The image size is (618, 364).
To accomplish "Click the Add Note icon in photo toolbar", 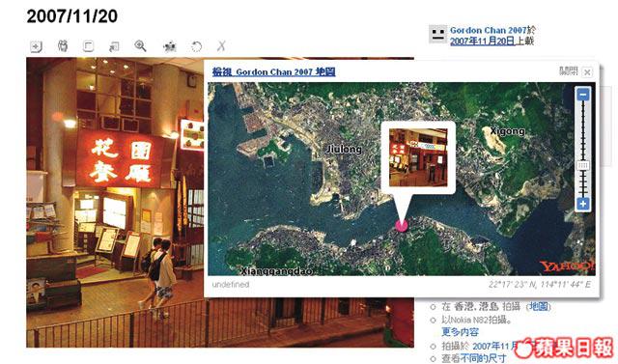I will [x=36, y=47].
